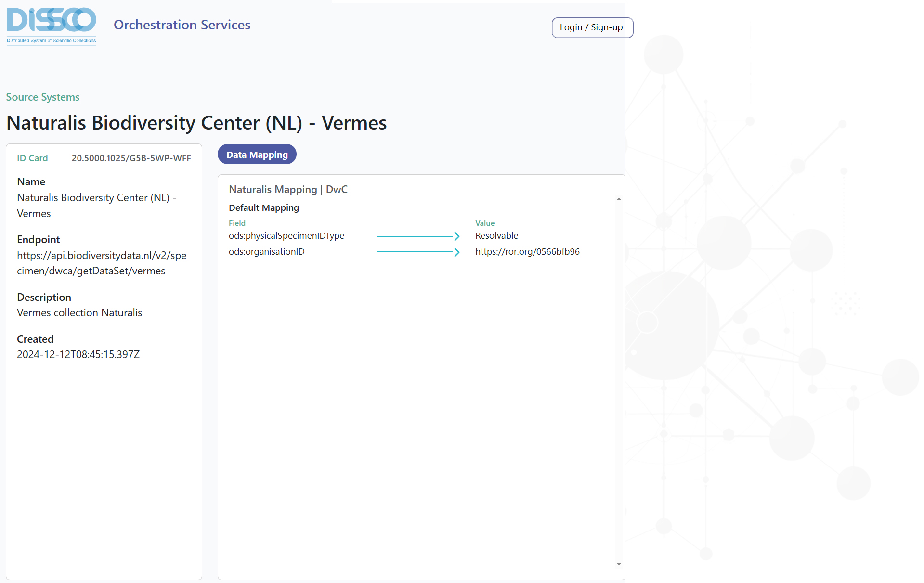This screenshot has width=924, height=583.
Task: Open the Login / Sign-up button
Action: click(x=592, y=27)
